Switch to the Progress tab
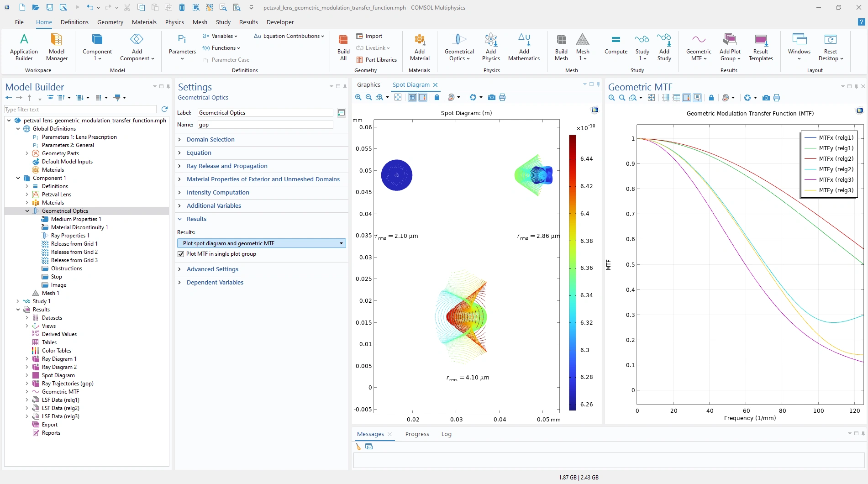 click(x=417, y=434)
